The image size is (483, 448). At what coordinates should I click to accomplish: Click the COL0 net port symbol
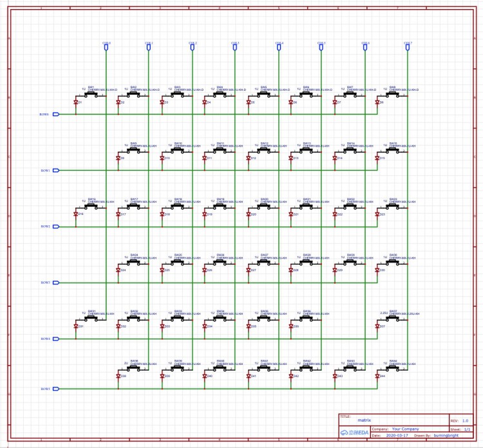106,48
